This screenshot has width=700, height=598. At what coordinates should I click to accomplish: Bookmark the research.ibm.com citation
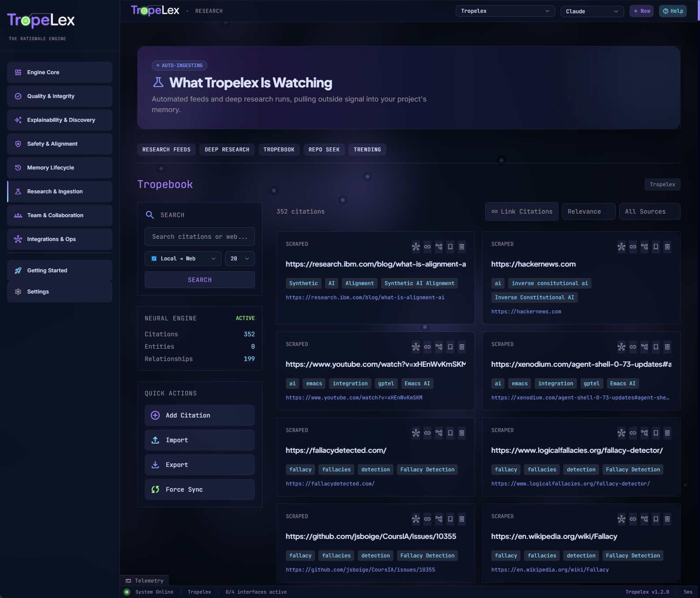[450, 247]
